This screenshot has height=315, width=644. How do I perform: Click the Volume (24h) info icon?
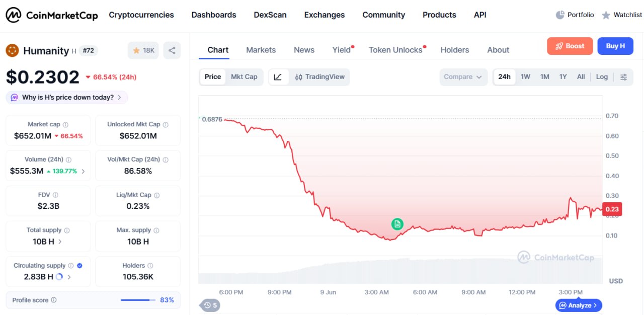tap(68, 160)
